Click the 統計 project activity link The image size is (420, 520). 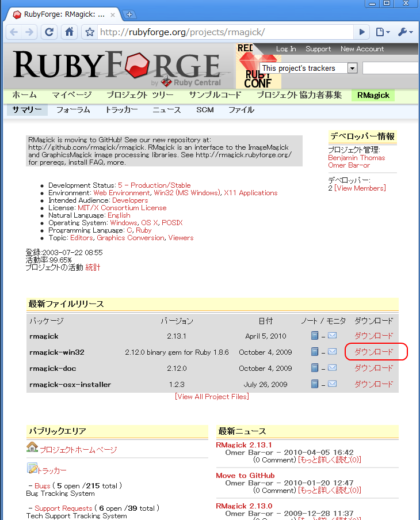(x=93, y=267)
